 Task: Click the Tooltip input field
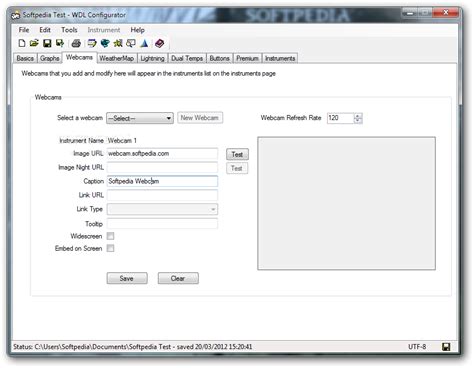162,224
